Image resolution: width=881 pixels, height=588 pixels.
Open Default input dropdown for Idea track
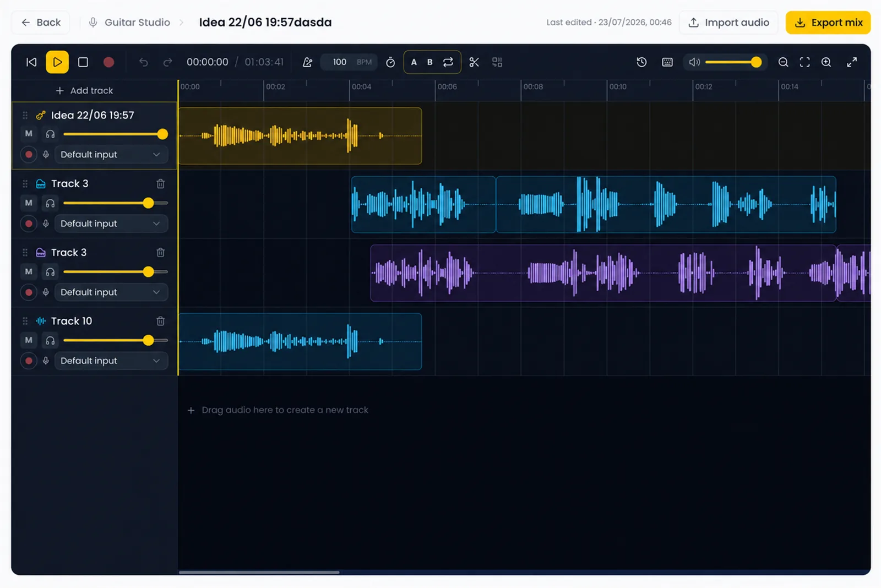[111, 155]
